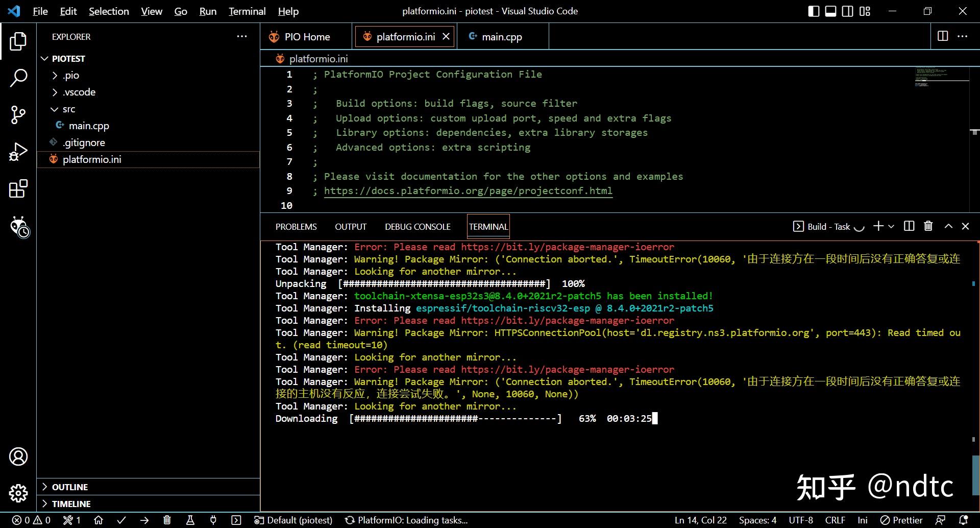Kill the terminal with trash icon
Image resolution: width=980 pixels, height=528 pixels.
[x=928, y=226]
